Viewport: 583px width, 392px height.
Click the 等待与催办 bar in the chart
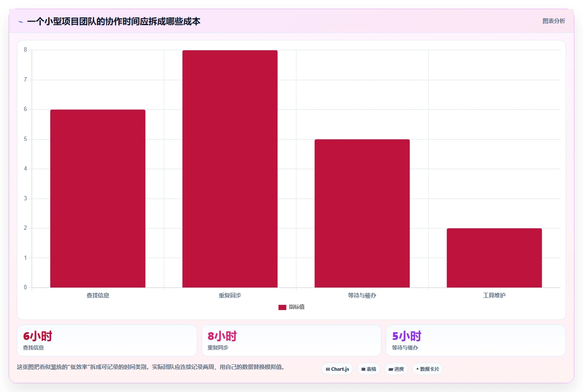pos(362,213)
